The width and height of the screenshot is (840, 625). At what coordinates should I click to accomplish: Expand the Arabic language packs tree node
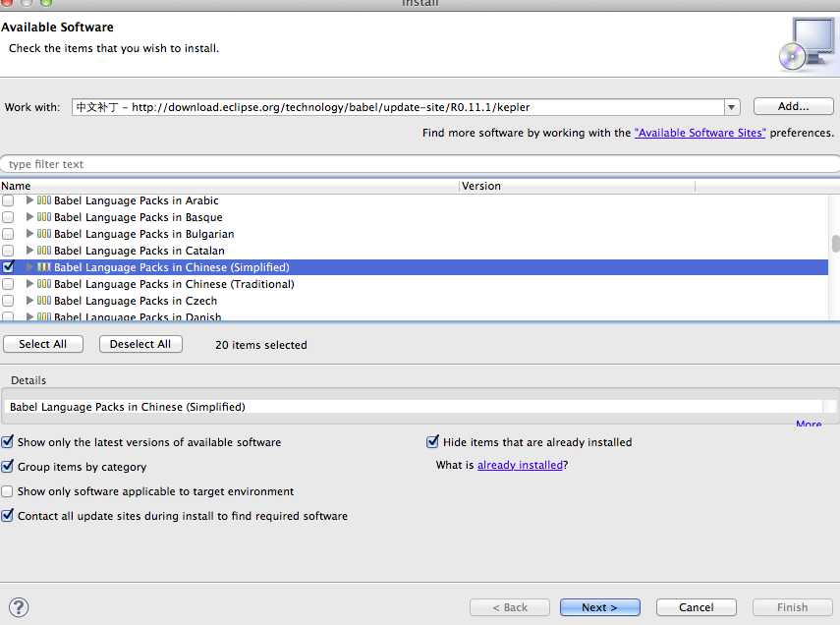pyautogui.click(x=29, y=200)
